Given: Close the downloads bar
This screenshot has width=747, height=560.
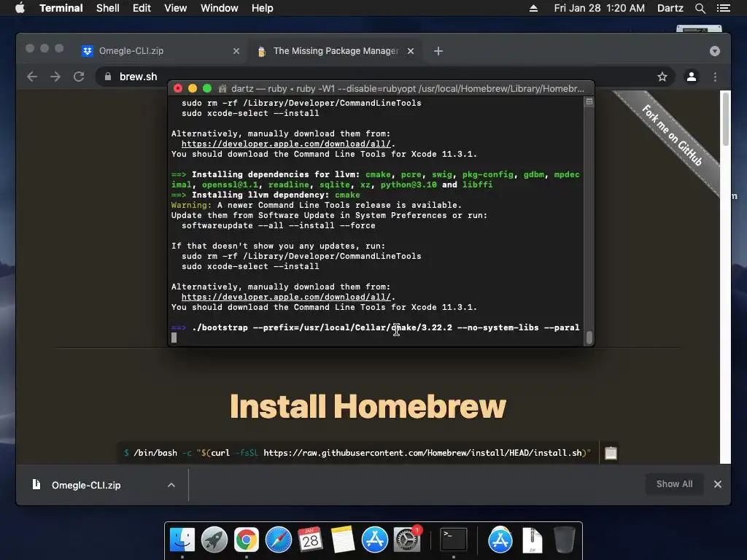Looking at the screenshot, I should [718, 484].
